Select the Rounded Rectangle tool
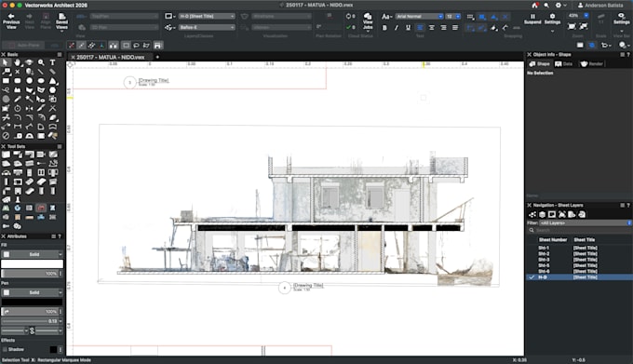The height and width of the screenshot is (364, 633). tap(18, 81)
